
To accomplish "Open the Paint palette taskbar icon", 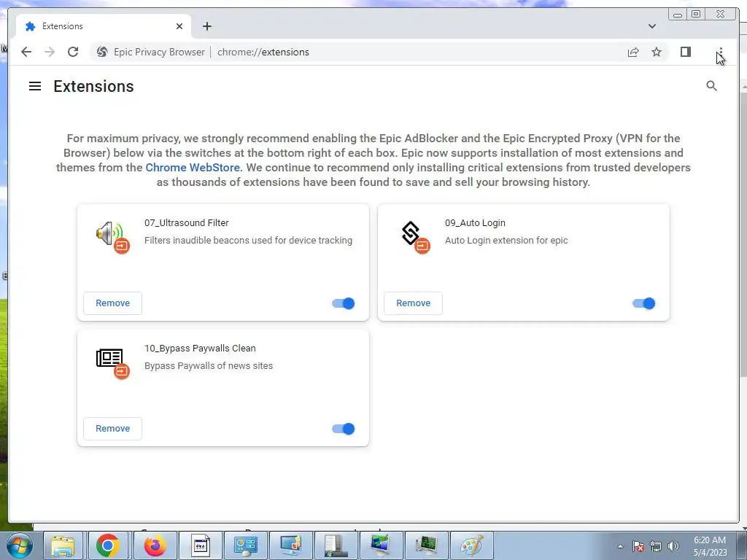I will pos(471,545).
